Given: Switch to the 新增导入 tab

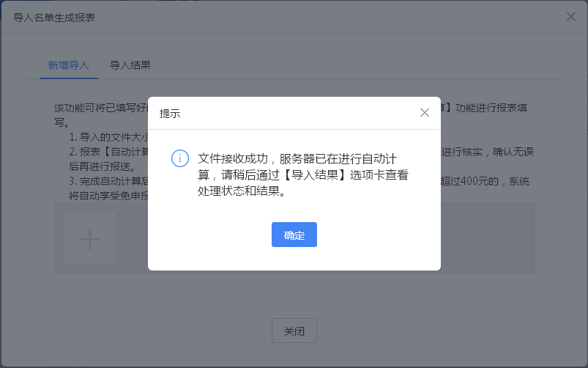Looking at the screenshot, I should (x=68, y=65).
